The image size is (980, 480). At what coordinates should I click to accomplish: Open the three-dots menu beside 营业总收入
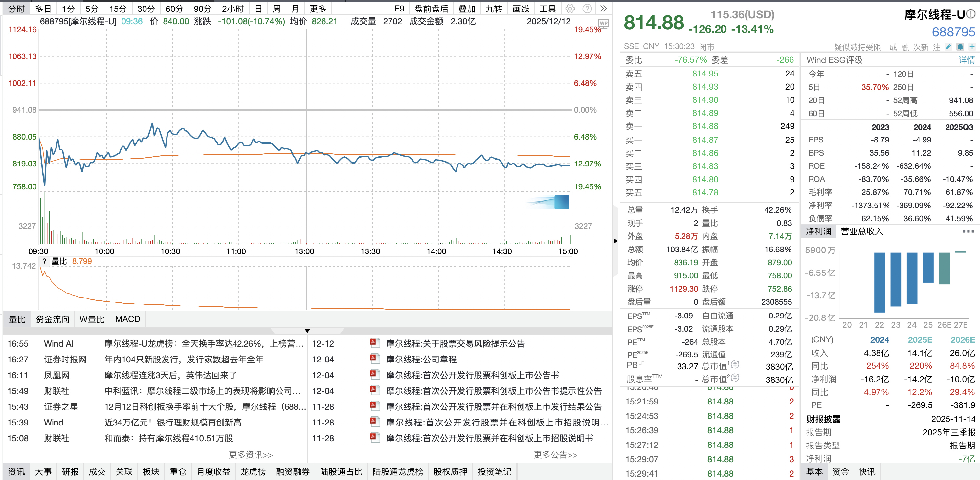[968, 231]
